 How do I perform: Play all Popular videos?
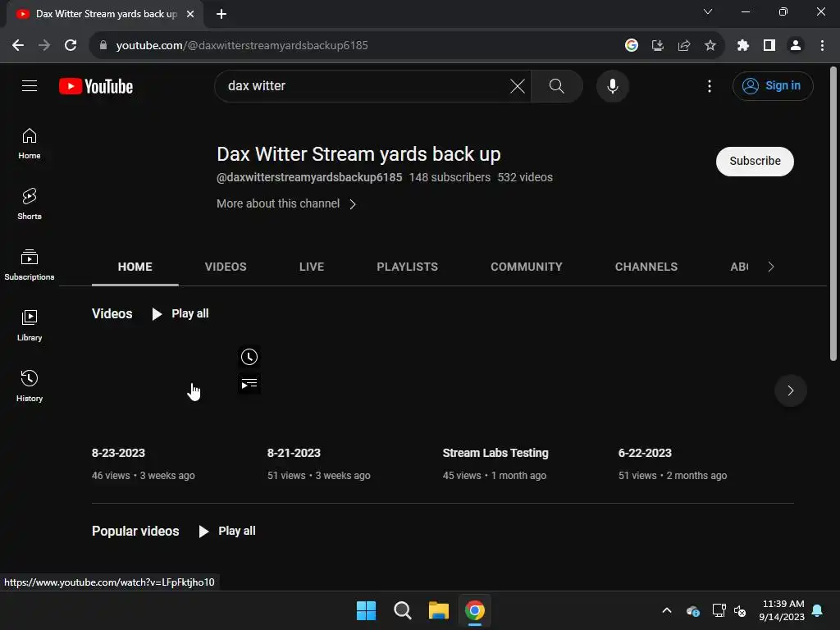point(227,531)
